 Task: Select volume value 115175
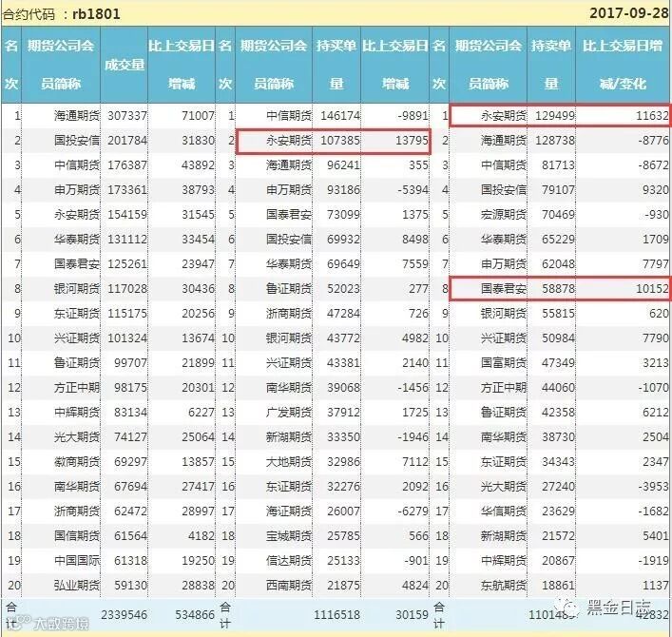click(127, 314)
